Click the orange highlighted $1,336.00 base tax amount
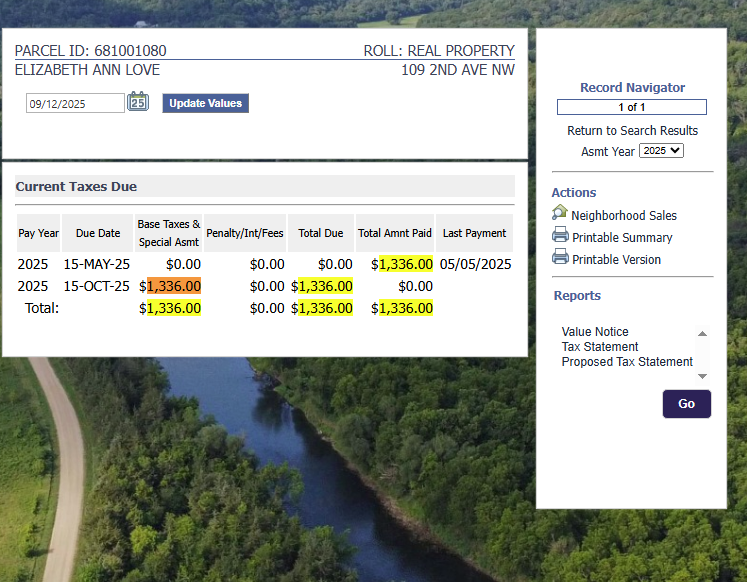 click(x=174, y=286)
